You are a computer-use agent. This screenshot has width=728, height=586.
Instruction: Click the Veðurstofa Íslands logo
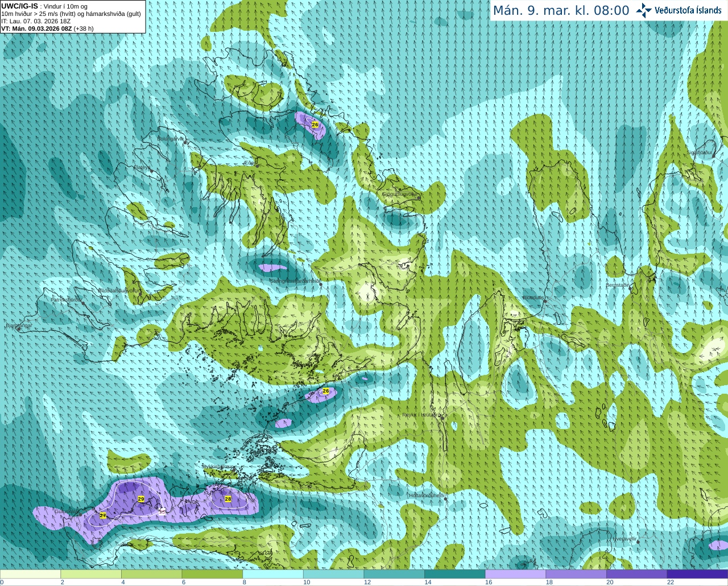click(x=679, y=10)
